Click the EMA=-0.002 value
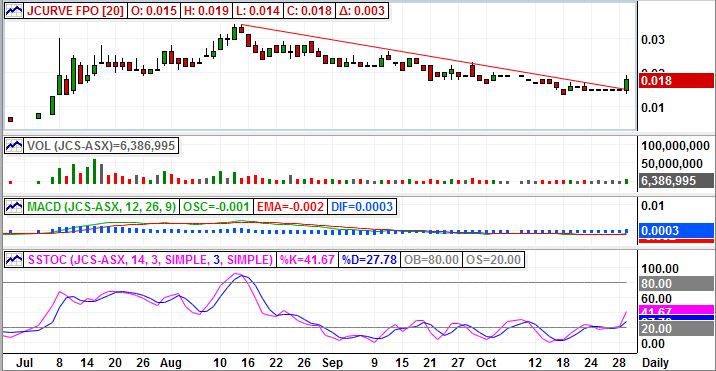This screenshot has width=716, height=371. click(x=289, y=207)
